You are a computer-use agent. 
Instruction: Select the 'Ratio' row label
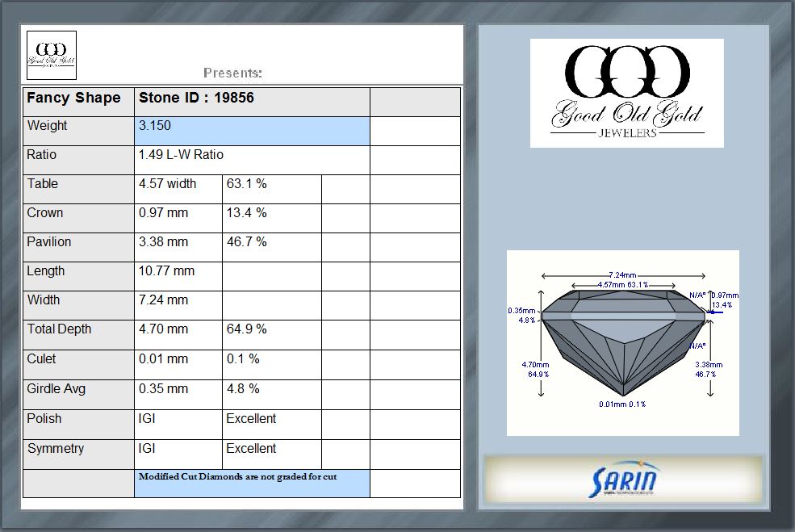click(x=78, y=161)
